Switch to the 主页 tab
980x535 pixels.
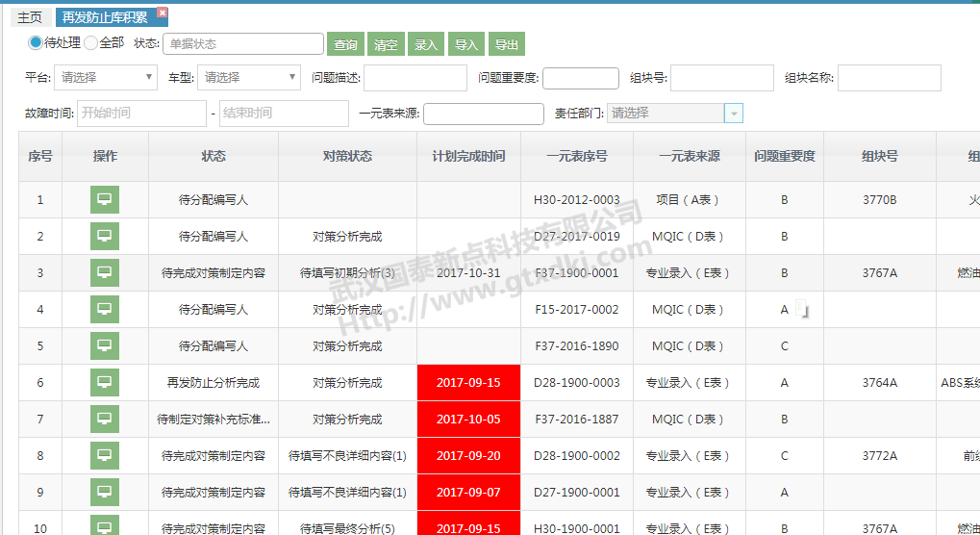pos(31,17)
